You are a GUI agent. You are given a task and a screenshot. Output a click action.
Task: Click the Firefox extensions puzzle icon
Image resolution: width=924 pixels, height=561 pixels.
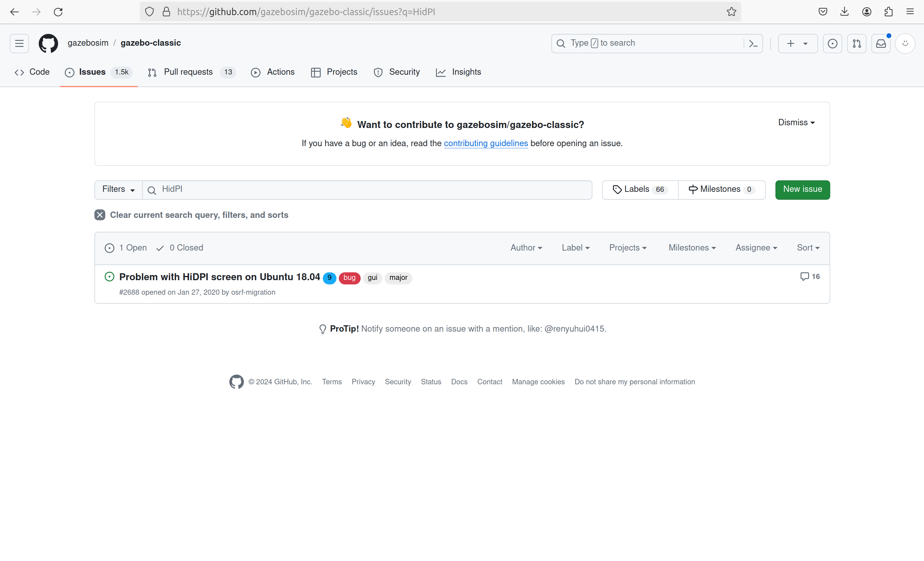pyautogui.click(x=888, y=11)
